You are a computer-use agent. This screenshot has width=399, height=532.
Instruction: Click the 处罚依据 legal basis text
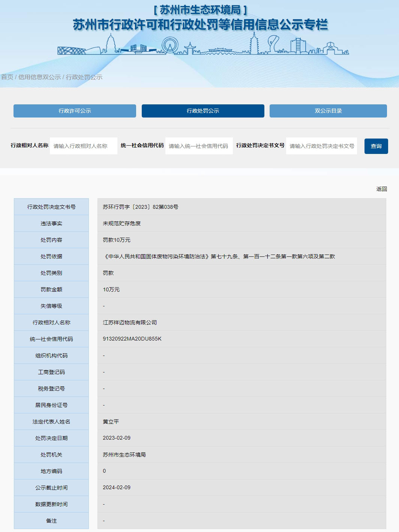click(219, 256)
